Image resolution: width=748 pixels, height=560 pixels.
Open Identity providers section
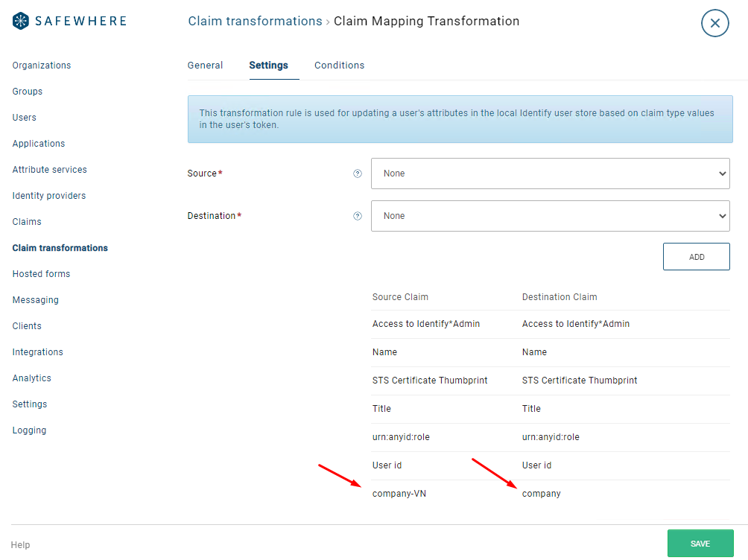tap(49, 196)
